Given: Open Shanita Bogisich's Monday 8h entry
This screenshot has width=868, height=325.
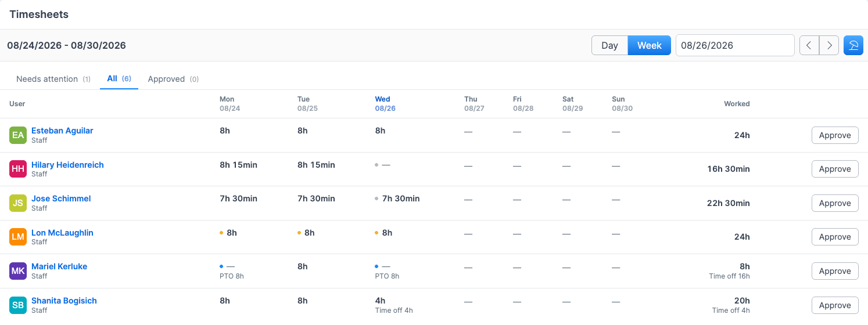Looking at the screenshot, I should click(225, 301).
